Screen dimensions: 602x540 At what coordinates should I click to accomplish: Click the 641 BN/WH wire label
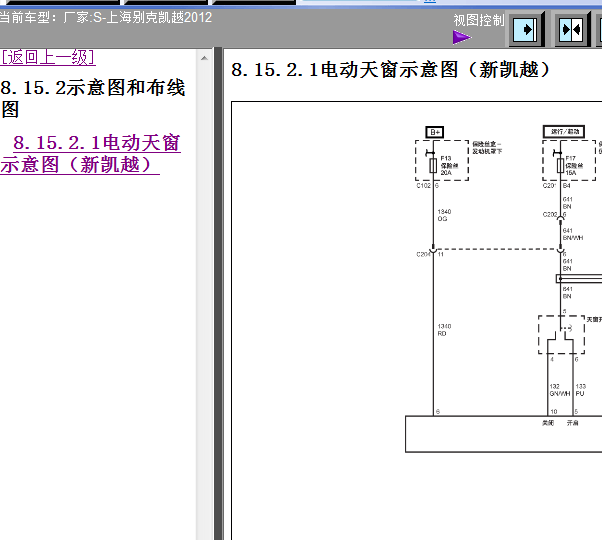(x=572, y=234)
